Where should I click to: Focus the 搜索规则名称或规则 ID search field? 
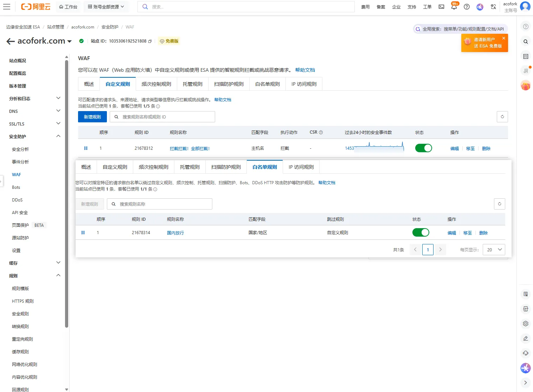[165, 117]
